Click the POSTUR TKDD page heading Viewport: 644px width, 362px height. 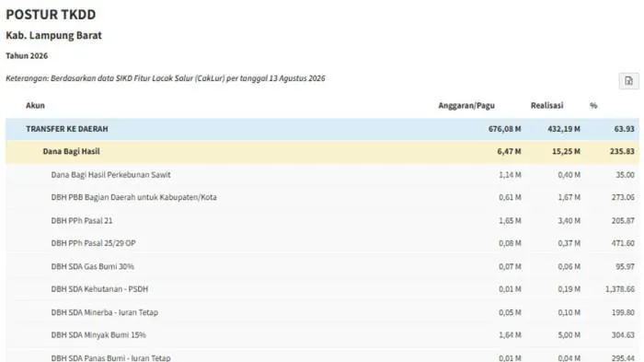click(51, 15)
